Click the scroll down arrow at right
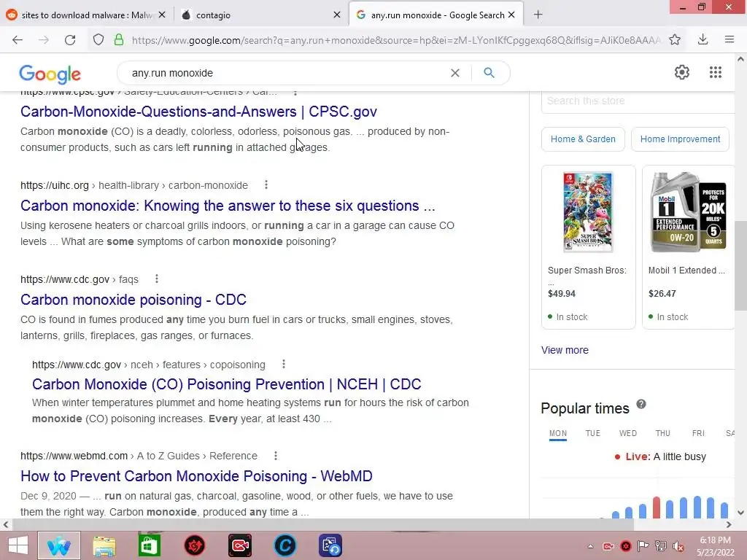The height and width of the screenshot is (560, 747). click(x=740, y=513)
